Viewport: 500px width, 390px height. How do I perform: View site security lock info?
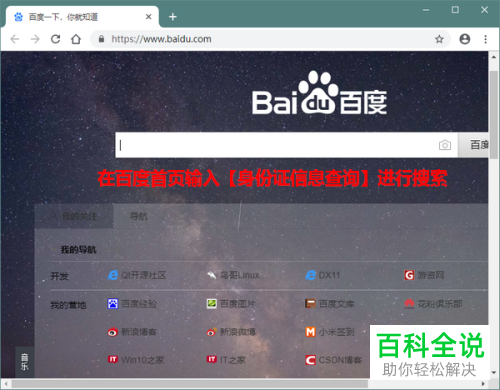[x=101, y=39]
